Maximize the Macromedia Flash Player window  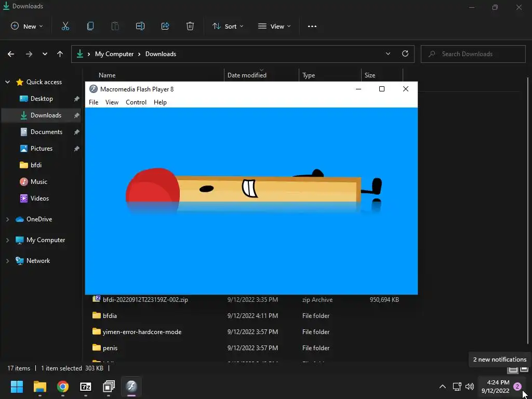(x=382, y=89)
